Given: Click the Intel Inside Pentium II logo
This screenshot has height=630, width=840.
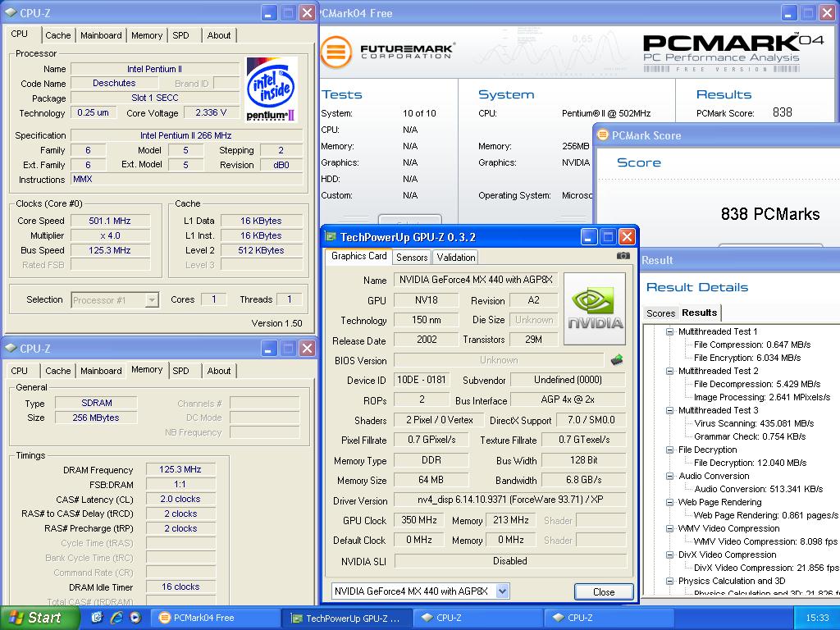Looking at the screenshot, I should tap(271, 89).
